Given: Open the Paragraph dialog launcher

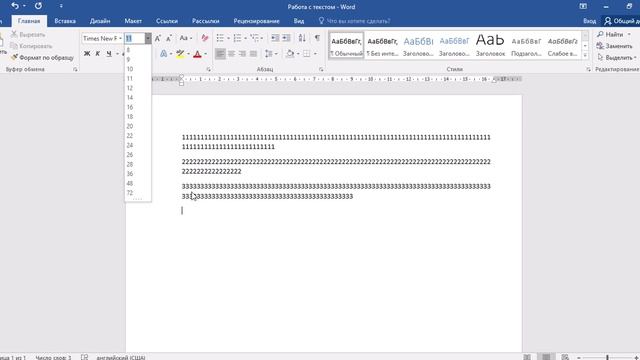Looking at the screenshot, I should pyautogui.click(x=321, y=69).
